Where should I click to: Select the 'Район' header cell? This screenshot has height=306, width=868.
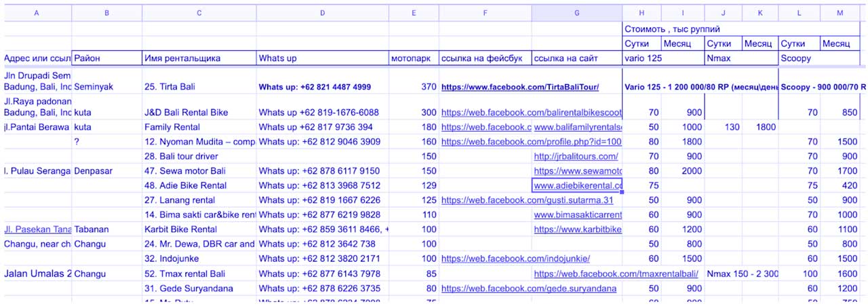pos(106,58)
